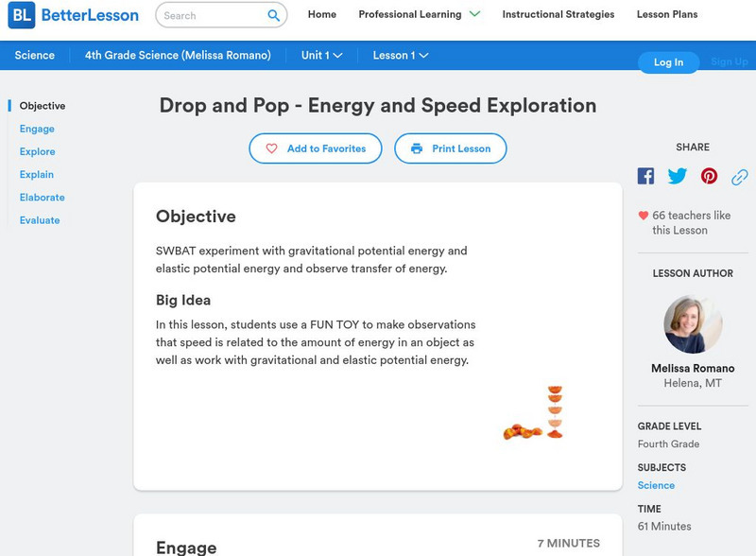This screenshot has width=756, height=556.
Task: Select Objective in sidebar navigation
Action: (43, 106)
